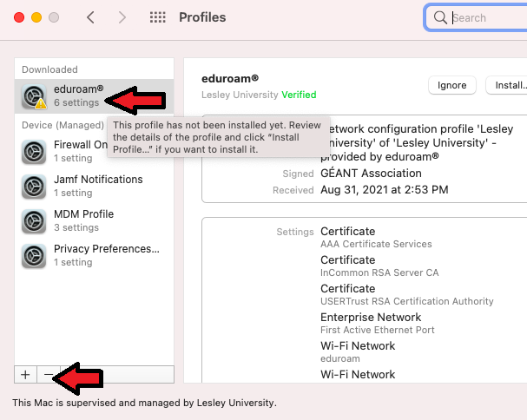Click the Privacy Preferences profile icon
The width and height of the screenshot is (527, 420).
click(34, 256)
